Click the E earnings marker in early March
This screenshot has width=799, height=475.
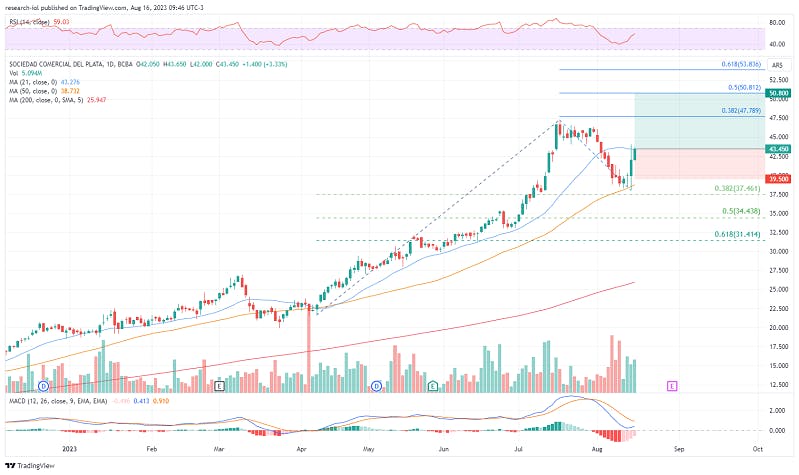[220, 386]
